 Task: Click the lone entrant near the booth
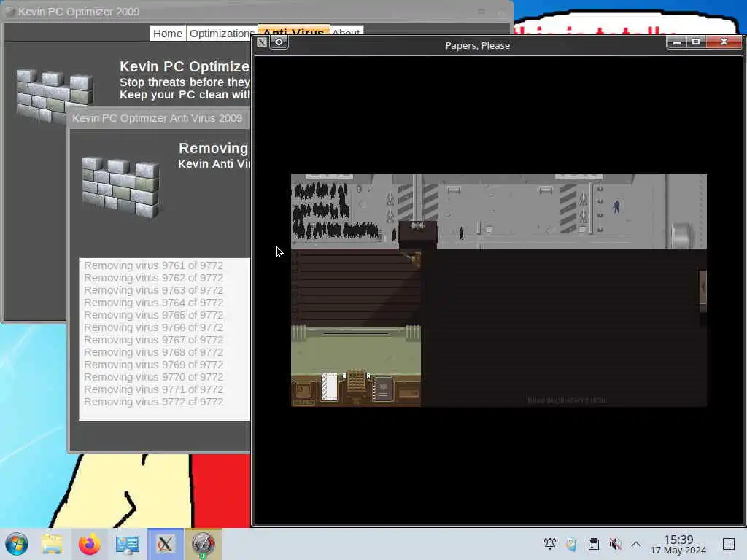[x=461, y=233]
